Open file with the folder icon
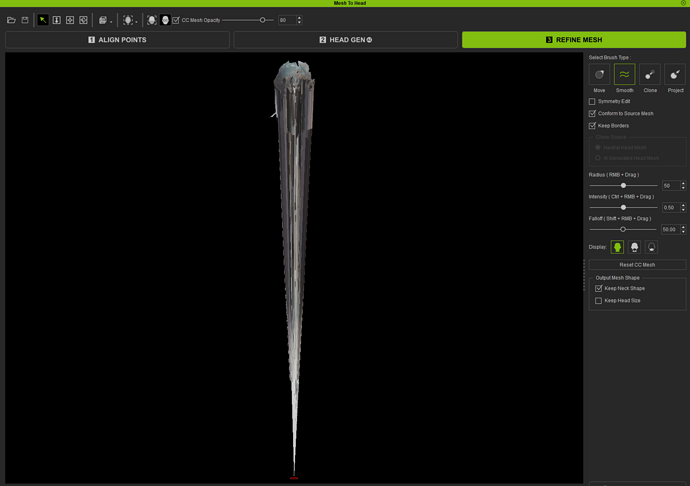 11,20
